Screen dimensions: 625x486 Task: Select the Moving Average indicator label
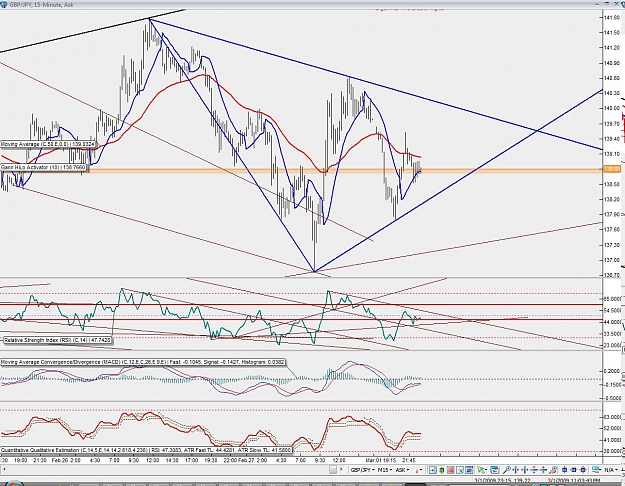click(x=48, y=144)
